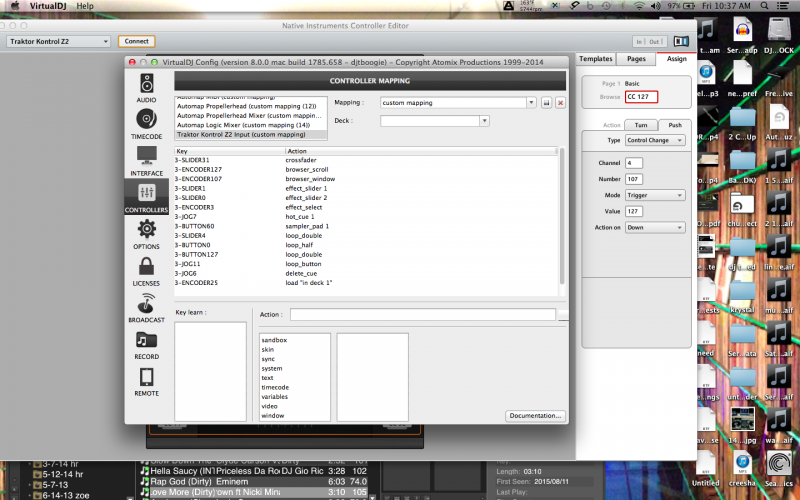Open the Help menu
Image resolution: width=800 pixels, height=500 pixels.
85,6
